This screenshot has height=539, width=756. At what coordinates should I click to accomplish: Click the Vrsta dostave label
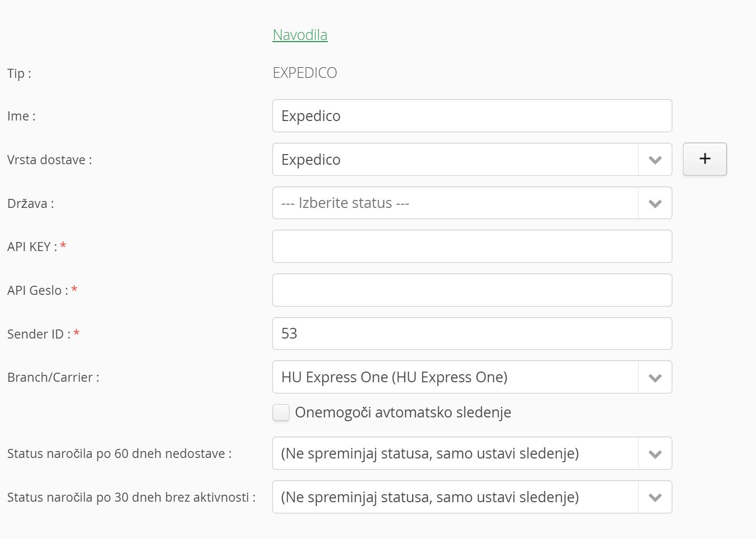point(50,160)
